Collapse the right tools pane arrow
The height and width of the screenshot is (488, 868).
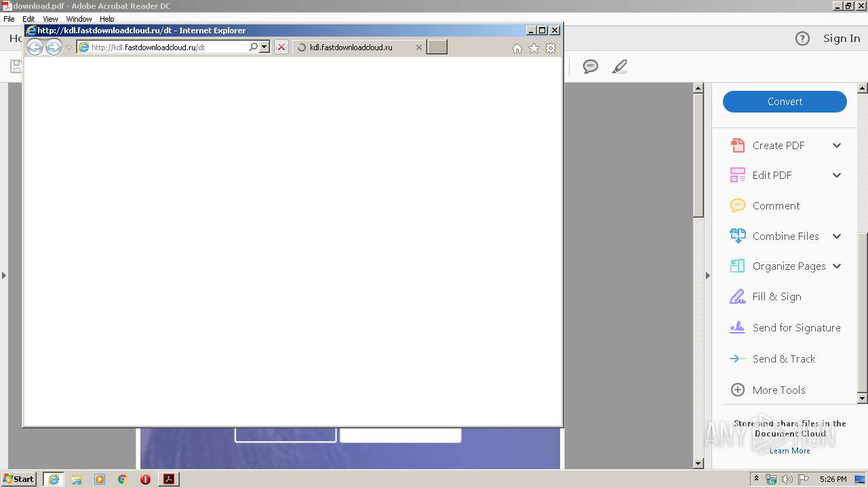point(708,275)
